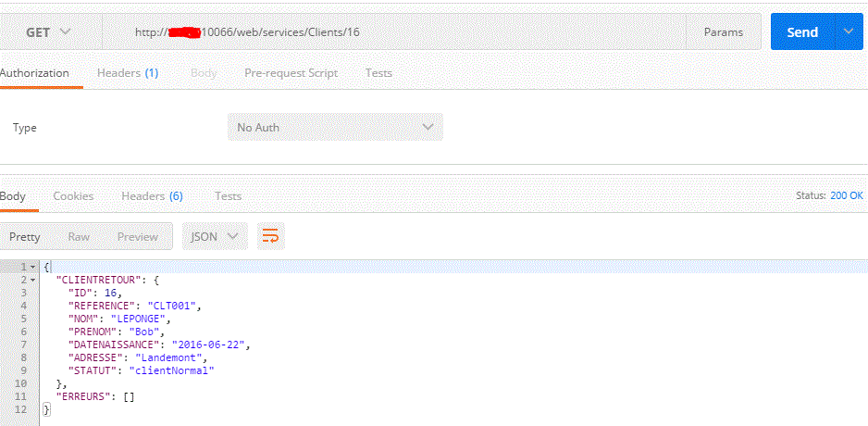Send the request

tap(802, 32)
